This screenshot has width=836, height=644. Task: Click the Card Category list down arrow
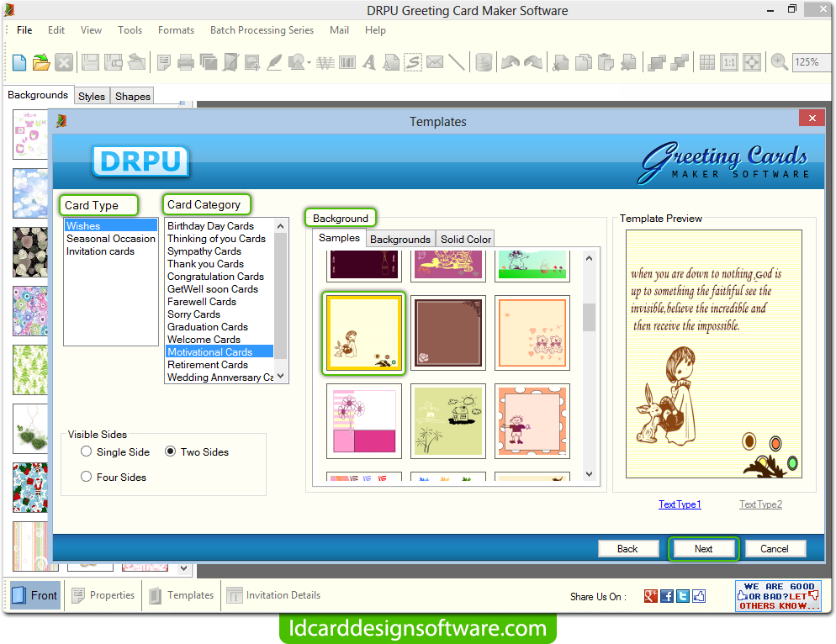(x=281, y=376)
